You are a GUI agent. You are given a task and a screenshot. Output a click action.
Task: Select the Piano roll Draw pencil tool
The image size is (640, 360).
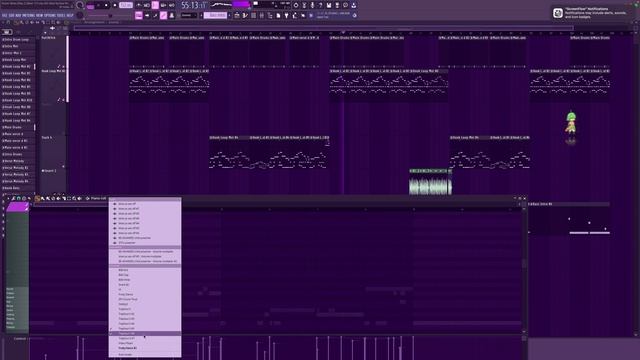click(38, 198)
